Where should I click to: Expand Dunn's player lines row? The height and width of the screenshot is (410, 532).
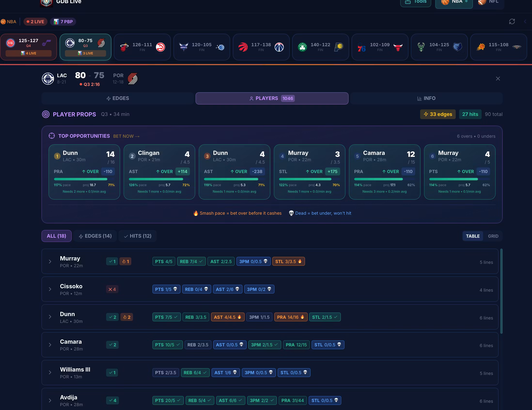[x=50, y=317]
